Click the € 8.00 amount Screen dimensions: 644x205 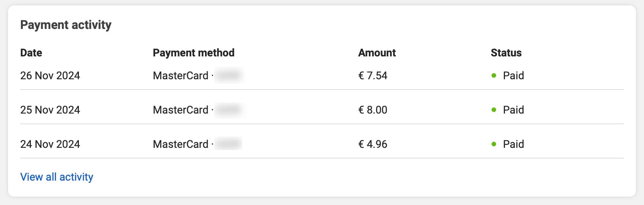tap(373, 110)
